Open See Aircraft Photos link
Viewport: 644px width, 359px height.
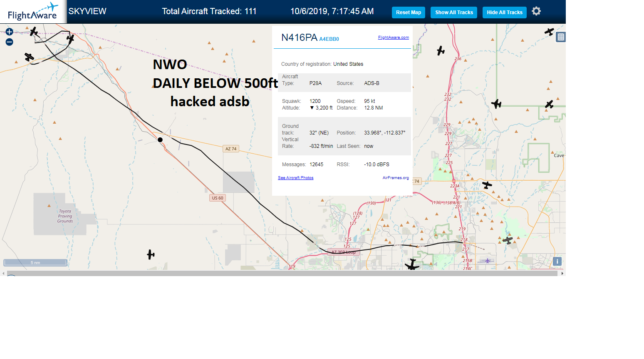point(296,178)
